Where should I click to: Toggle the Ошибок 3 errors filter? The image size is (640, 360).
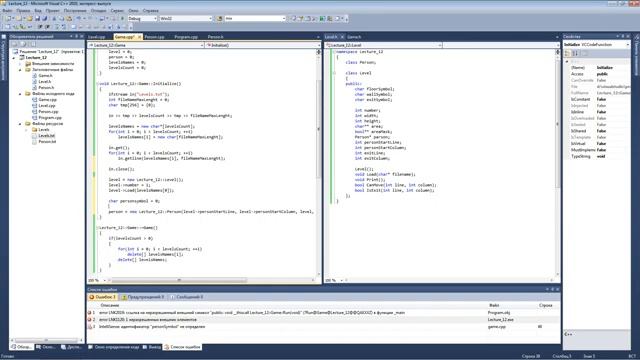click(103, 297)
